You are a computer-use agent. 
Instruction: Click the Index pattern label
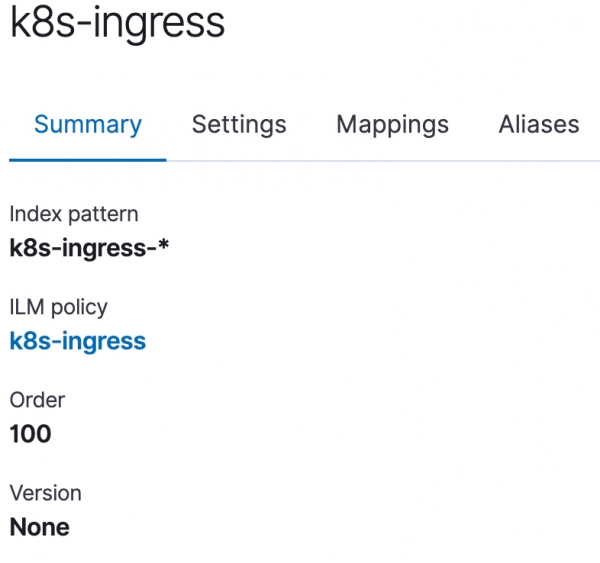point(74,214)
